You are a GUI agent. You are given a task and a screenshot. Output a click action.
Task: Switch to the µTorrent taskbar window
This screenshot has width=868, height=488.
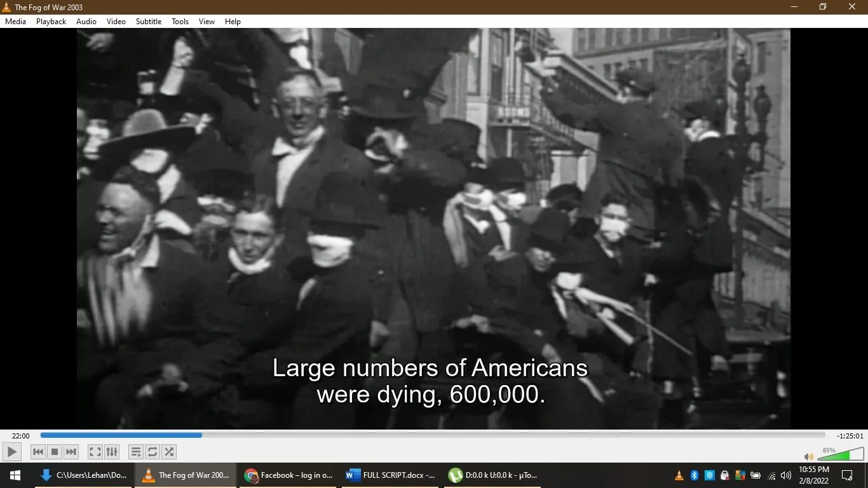(493, 475)
